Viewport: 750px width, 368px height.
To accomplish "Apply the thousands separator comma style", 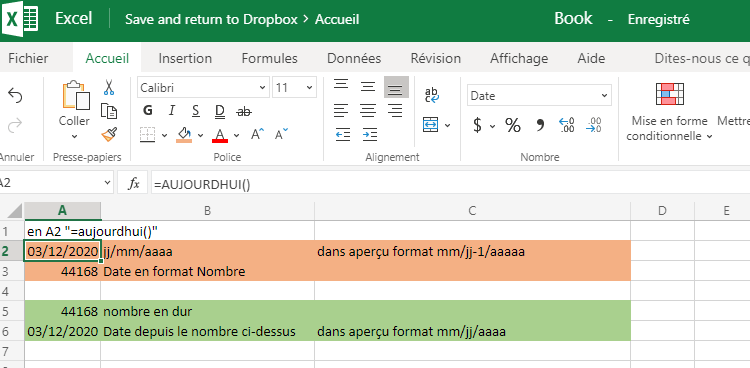I will pos(540,125).
